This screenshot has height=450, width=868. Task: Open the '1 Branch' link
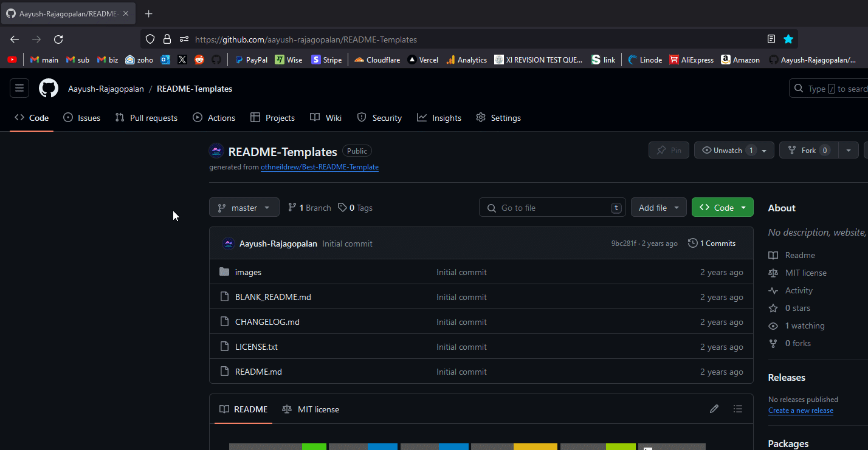310,208
